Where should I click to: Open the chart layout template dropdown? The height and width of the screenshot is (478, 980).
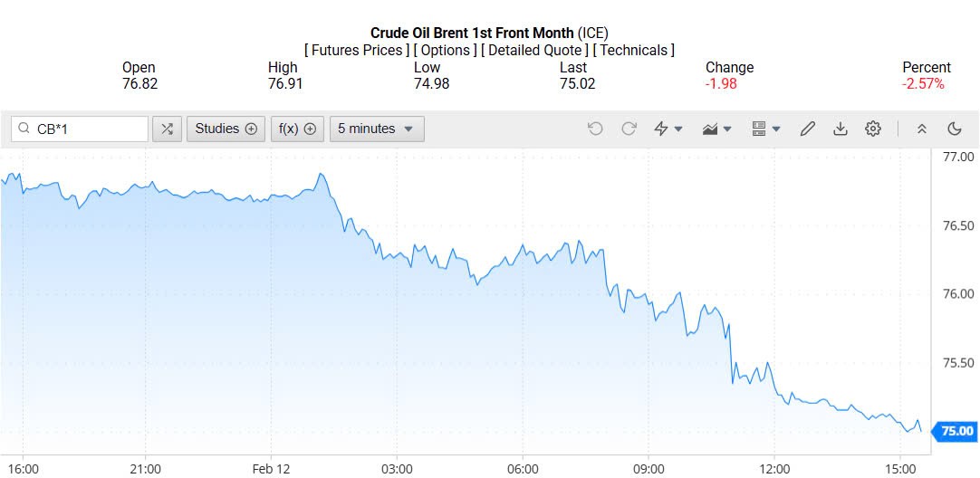(766, 129)
